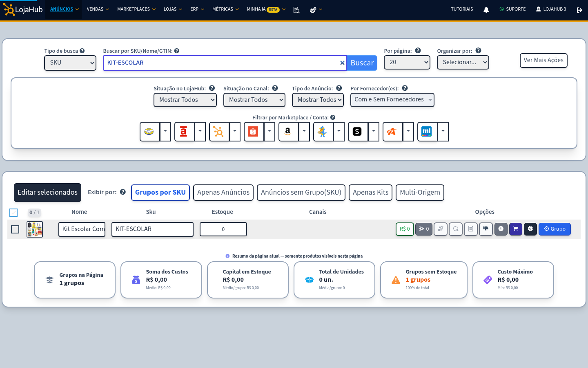Filter by Mercado Livre handshake marketplace

(x=149, y=132)
